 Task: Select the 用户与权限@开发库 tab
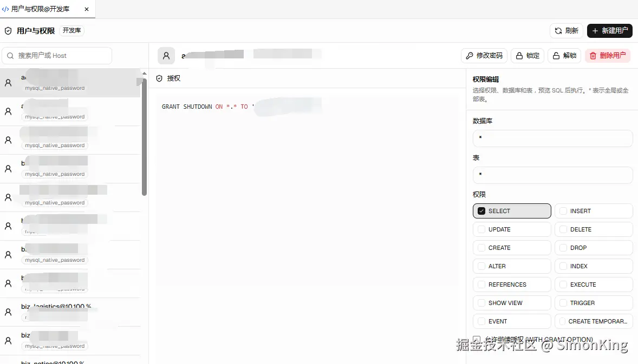[x=48, y=9]
